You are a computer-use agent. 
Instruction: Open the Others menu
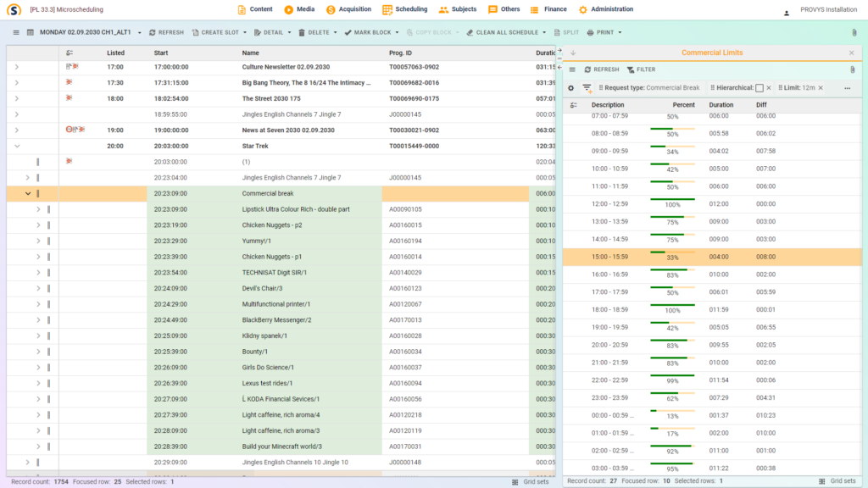pyautogui.click(x=504, y=9)
